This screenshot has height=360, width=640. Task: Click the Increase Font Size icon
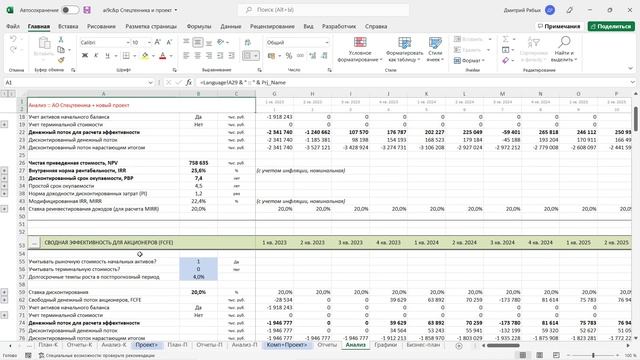(x=158, y=42)
